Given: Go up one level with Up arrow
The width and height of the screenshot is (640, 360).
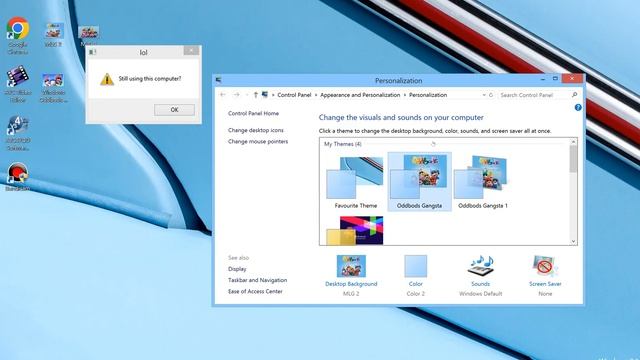Looking at the screenshot, I should click(x=256, y=95).
